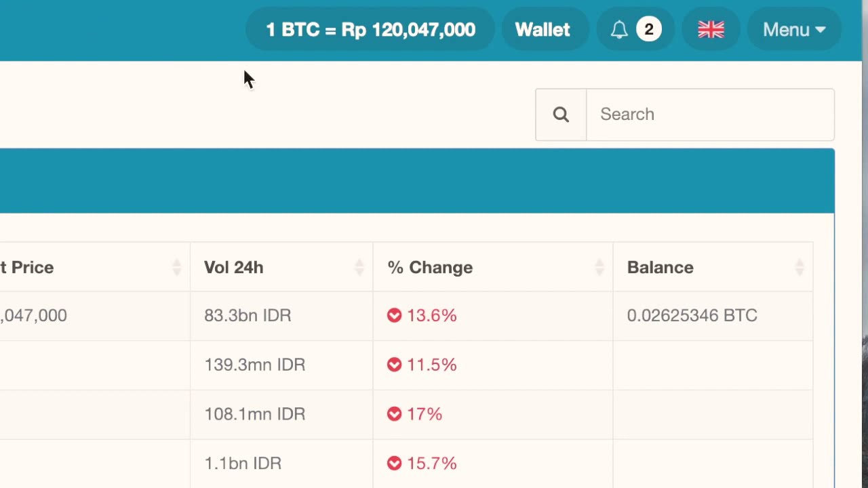
Task: Click the search magnifier icon
Action: (561, 115)
